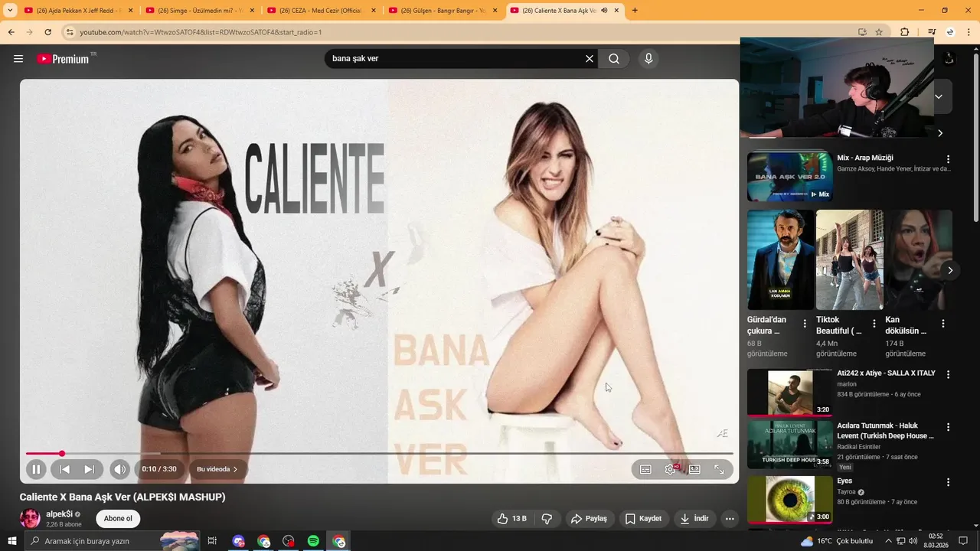Seek on the red video progress bar
Viewport: 980px width, 551px height.
[x=379, y=454]
